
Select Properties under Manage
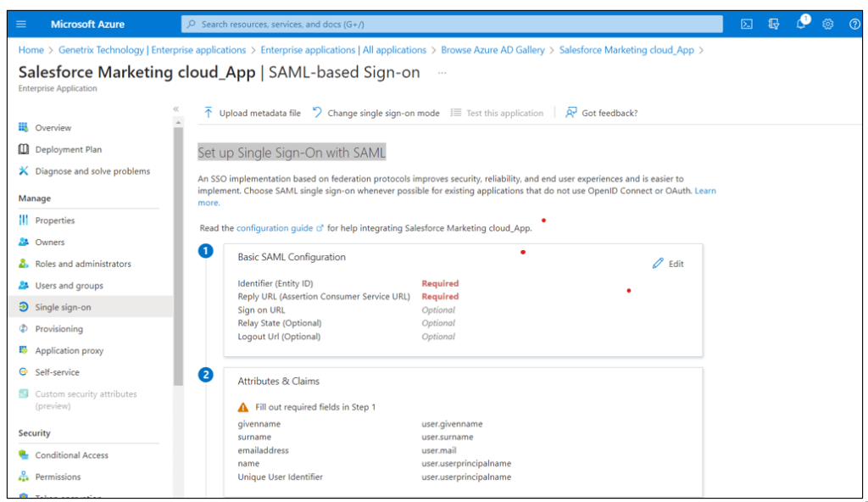pos(55,220)
